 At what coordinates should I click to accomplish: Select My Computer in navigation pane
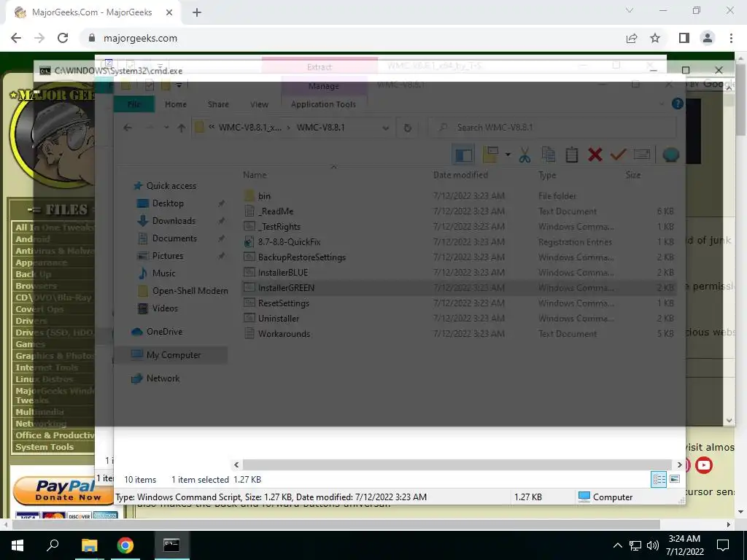click(x=174, y=355)
